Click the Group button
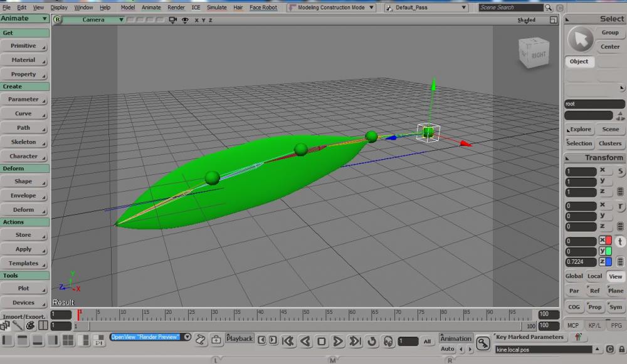 [610, 33]
